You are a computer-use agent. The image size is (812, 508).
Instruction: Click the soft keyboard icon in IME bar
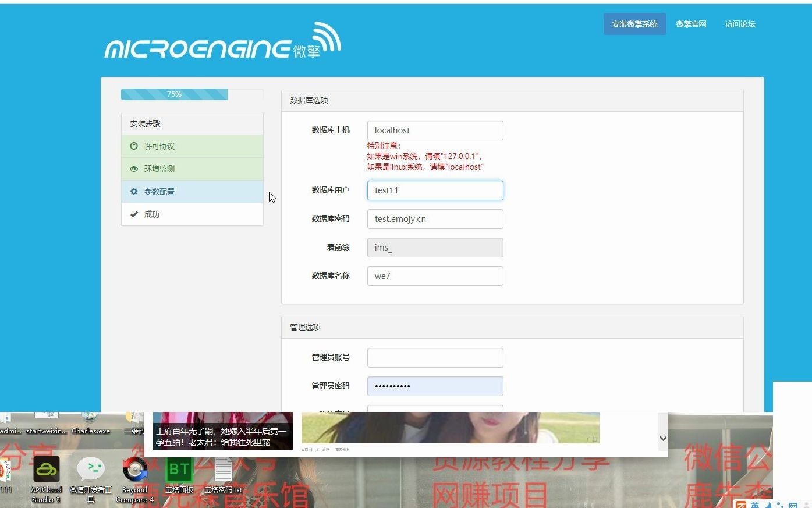tap(793, 505)
